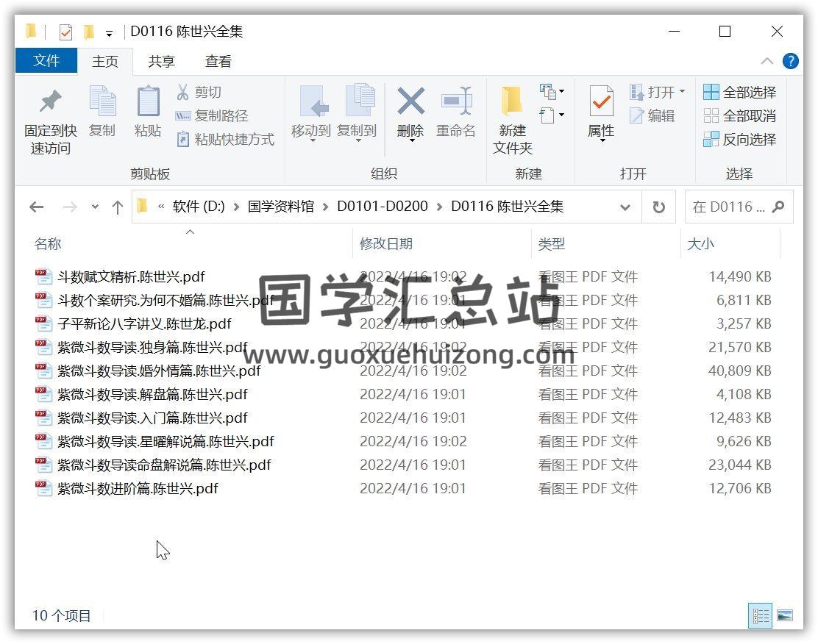Go back with the Back arrow

pos(37,207)
